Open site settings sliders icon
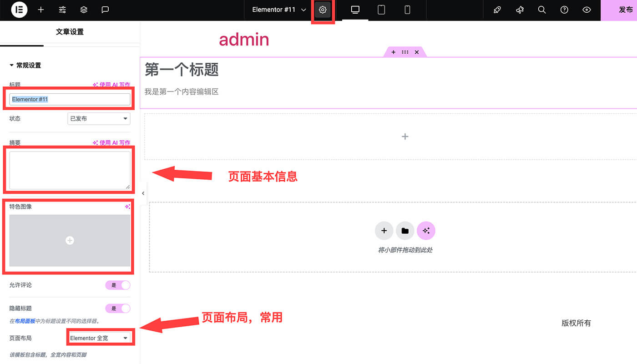Image resolution: width=637 pixels, height=364 pixels. coord(62,10)
